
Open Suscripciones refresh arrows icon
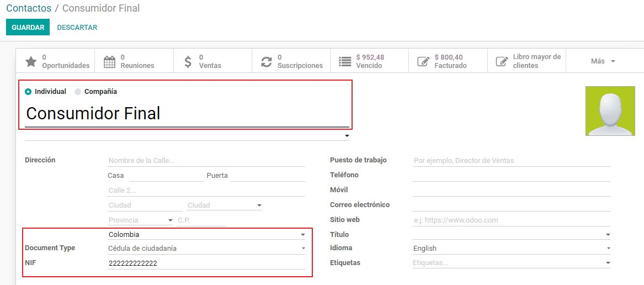click(x=267, y=61)
